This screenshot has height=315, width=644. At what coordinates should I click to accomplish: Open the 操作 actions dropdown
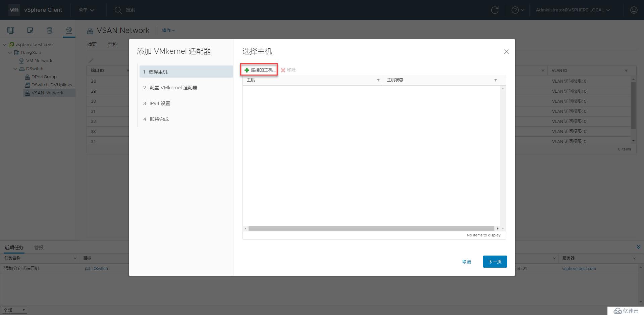[x=168, y=31]
